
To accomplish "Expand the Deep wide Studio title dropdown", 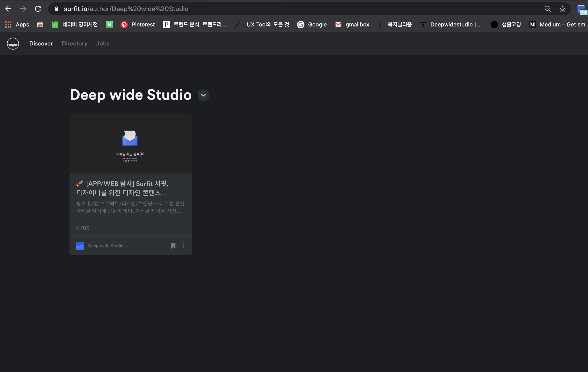I will (x=203, y=95).
